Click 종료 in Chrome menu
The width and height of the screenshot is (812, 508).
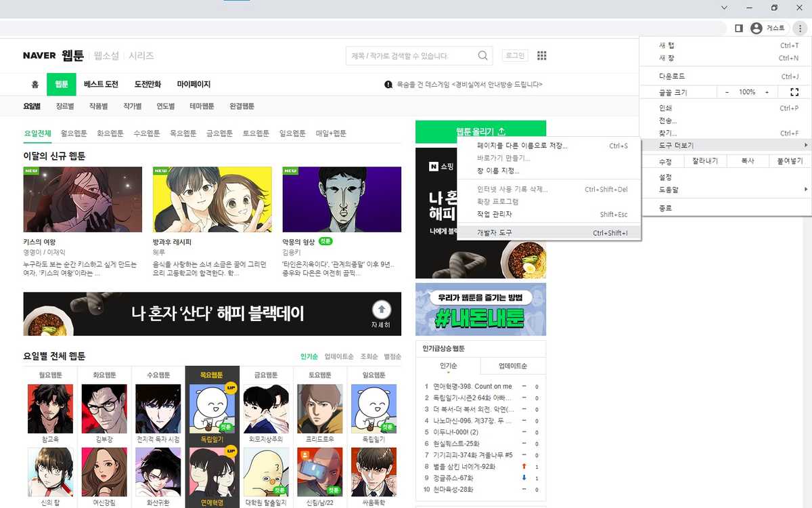coord(725,208)
